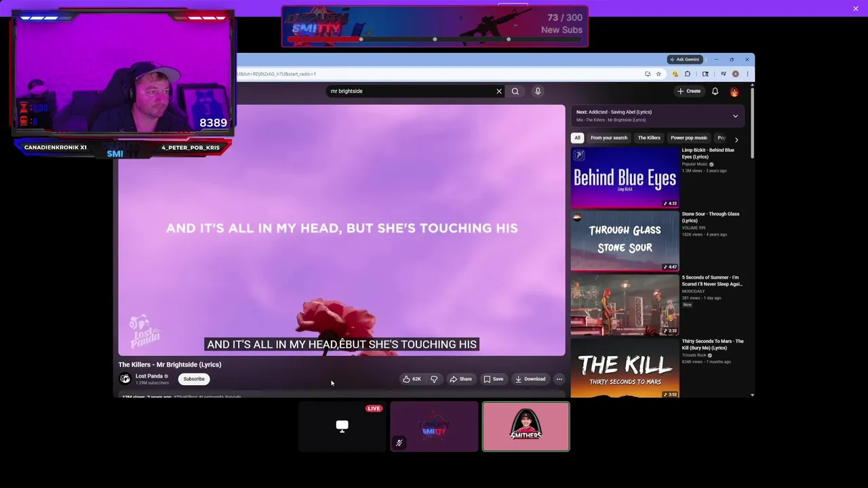This screenshot has width=868, height=488.
Task: Bookmark this page with the star icon
Action: (x=658, y=74)
